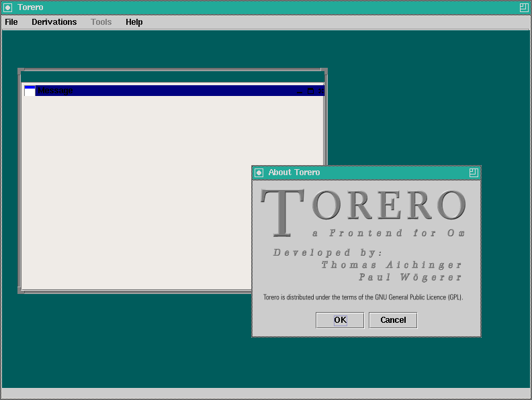
Task: Open the About Torero window menu icon
Action: 259,172
